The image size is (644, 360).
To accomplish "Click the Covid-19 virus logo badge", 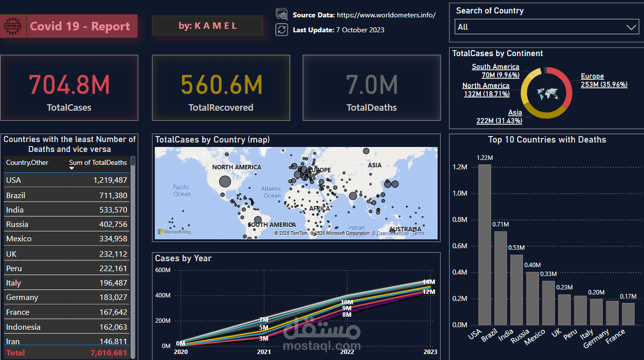I will pyautogui.click(x=11, y=25).
